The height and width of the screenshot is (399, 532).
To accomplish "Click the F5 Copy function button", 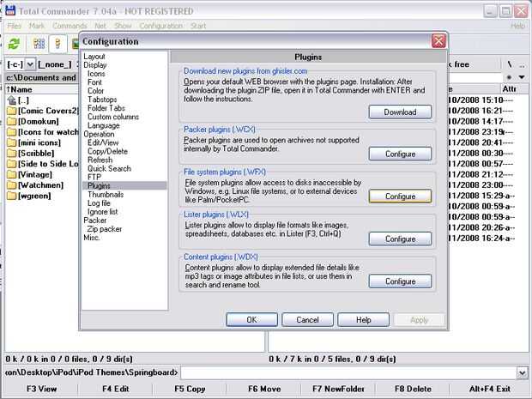I will coord(190,389).
